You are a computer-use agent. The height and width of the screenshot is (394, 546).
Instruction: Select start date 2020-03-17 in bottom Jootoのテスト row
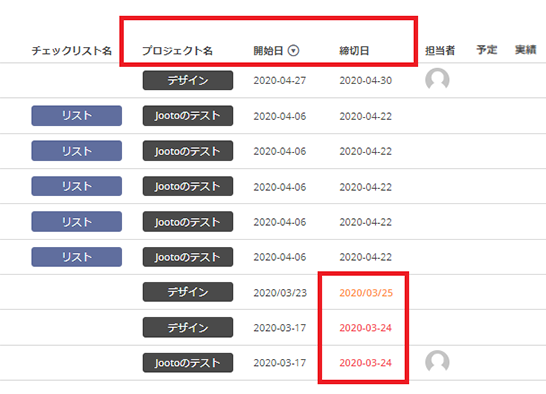(280, 363)
